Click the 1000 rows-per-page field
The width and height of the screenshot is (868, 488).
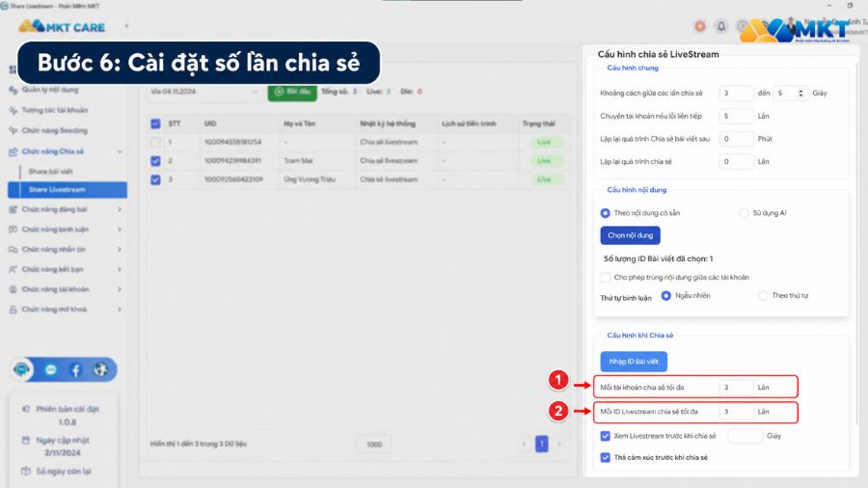click(x=374, y=445)
